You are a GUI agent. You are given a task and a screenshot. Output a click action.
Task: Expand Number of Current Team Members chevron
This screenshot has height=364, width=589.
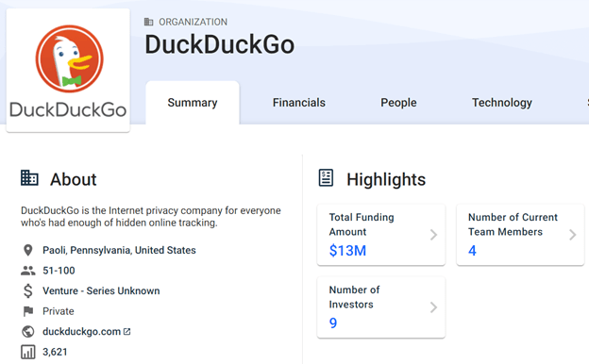click(572, 235)
